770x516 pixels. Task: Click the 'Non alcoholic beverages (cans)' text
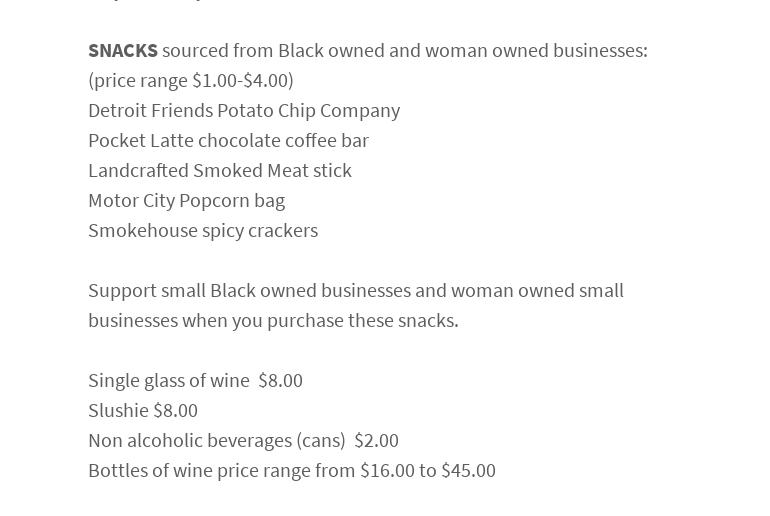click(x=216, y=440)
